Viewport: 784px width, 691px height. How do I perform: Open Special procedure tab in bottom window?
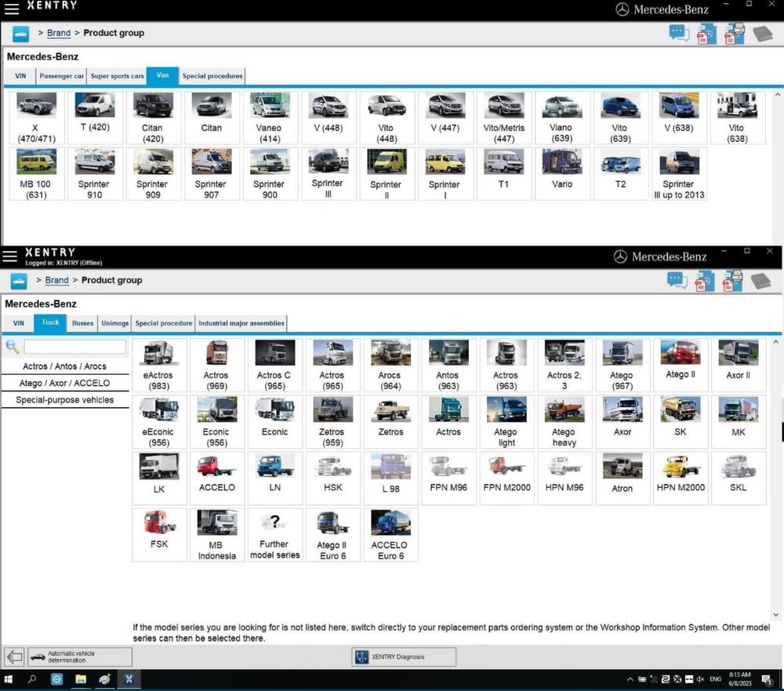click(164, 323)
